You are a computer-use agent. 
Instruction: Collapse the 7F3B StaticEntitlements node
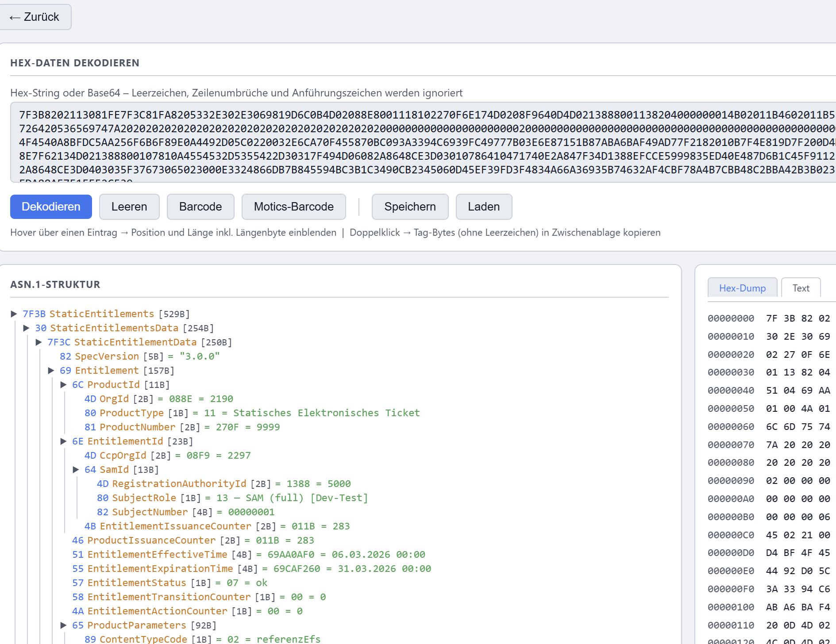[x=14, y=314]
